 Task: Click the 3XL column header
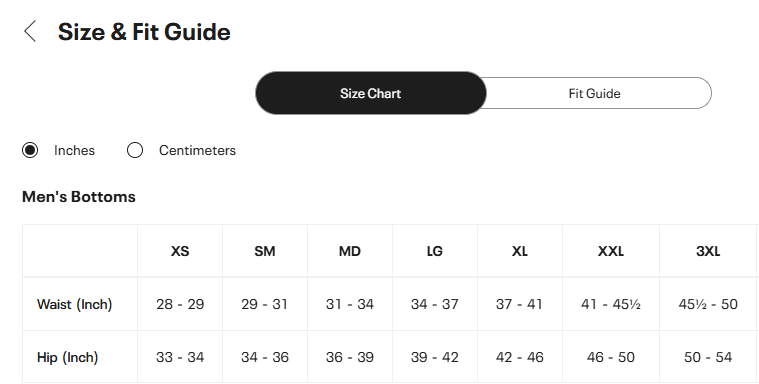tap(708, 251)
